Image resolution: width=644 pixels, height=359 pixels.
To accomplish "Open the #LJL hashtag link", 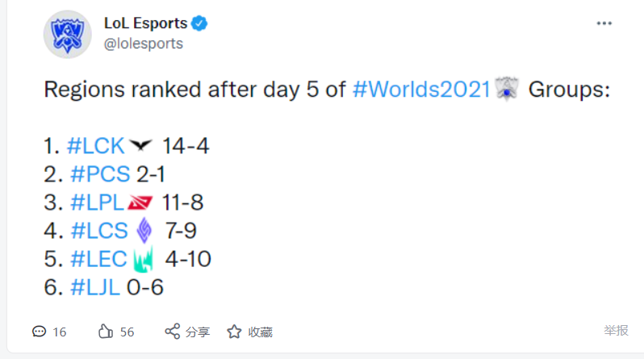I will pos(95,287).
